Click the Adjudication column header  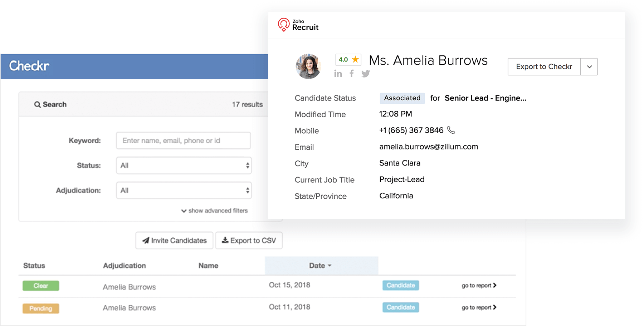coord(125,266)
